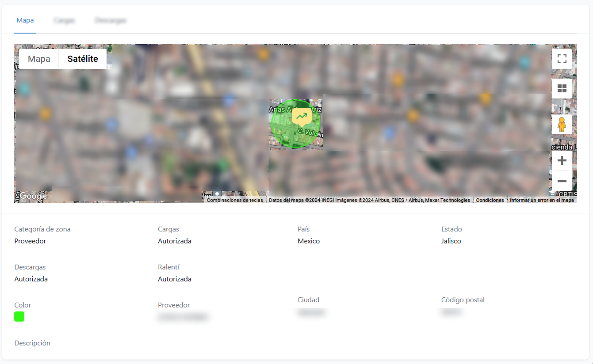Open the map tiles grid view icon
593x364 pixels.
pyautogui.click(x=562, y=88)
